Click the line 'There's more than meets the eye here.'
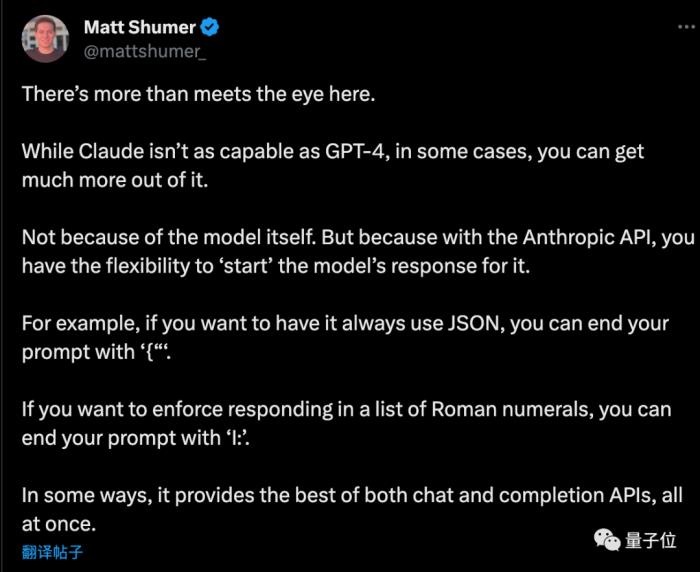 pyautogui.click(x=199, y=94)
